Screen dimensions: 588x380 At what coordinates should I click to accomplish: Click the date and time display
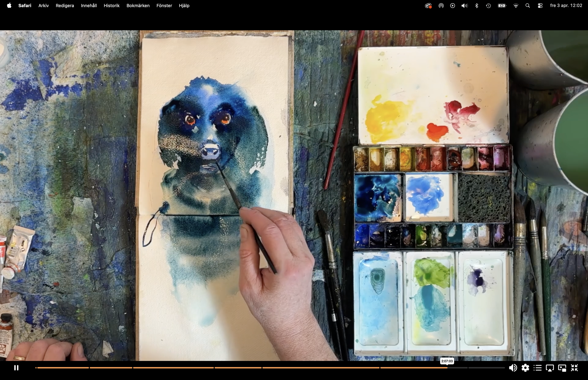coord(566,6)
